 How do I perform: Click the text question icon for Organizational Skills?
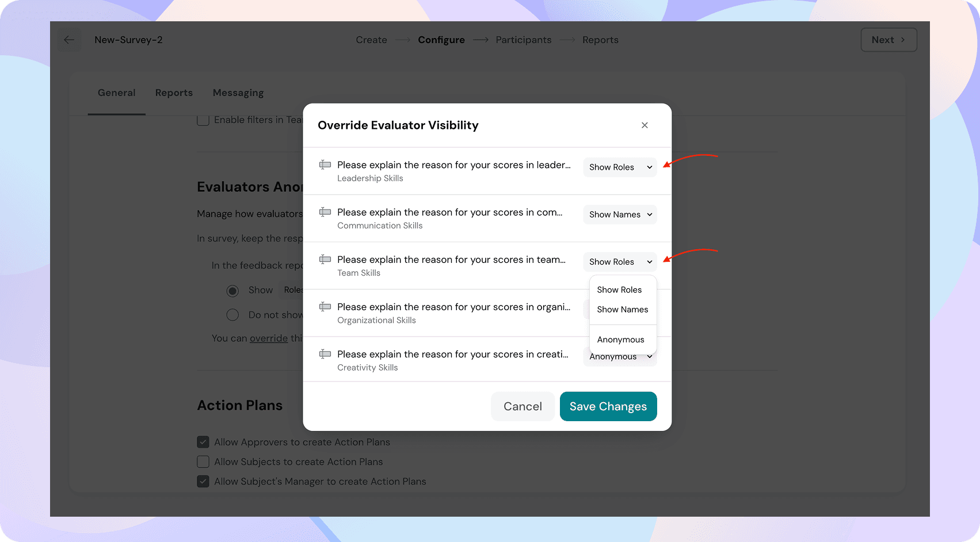325,307
